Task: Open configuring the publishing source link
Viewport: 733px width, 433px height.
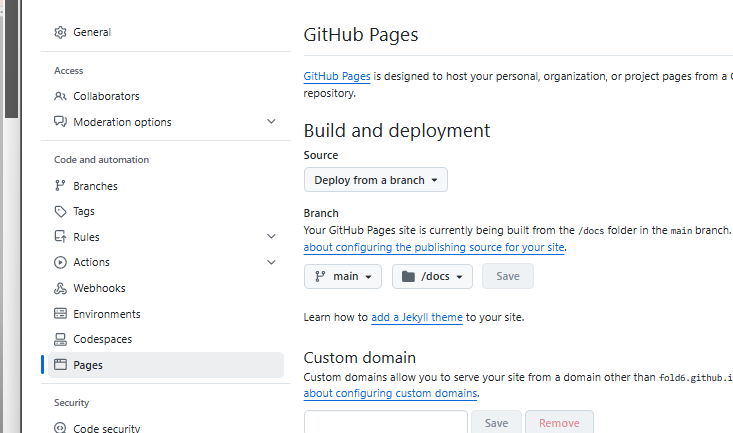Action: point(434,247)
